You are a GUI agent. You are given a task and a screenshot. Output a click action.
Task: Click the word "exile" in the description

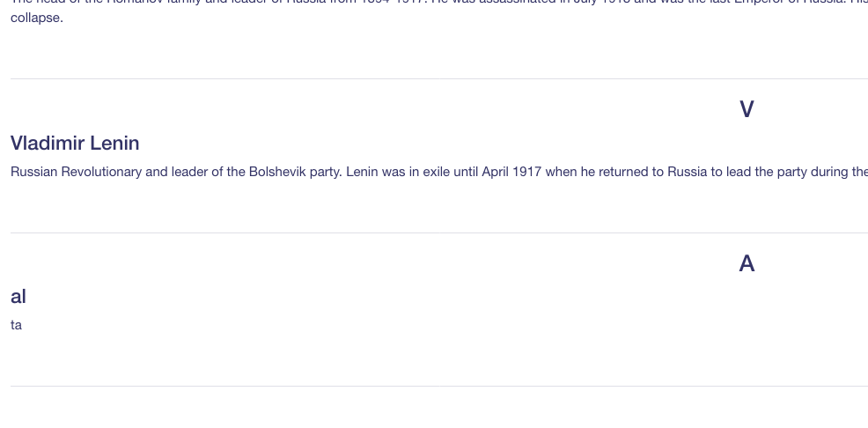437,173
